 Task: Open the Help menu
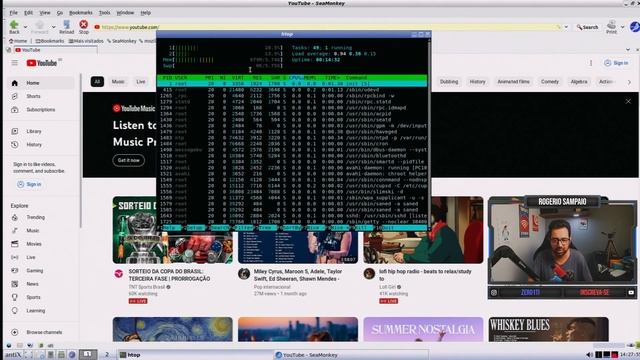[x=146, y=13]
